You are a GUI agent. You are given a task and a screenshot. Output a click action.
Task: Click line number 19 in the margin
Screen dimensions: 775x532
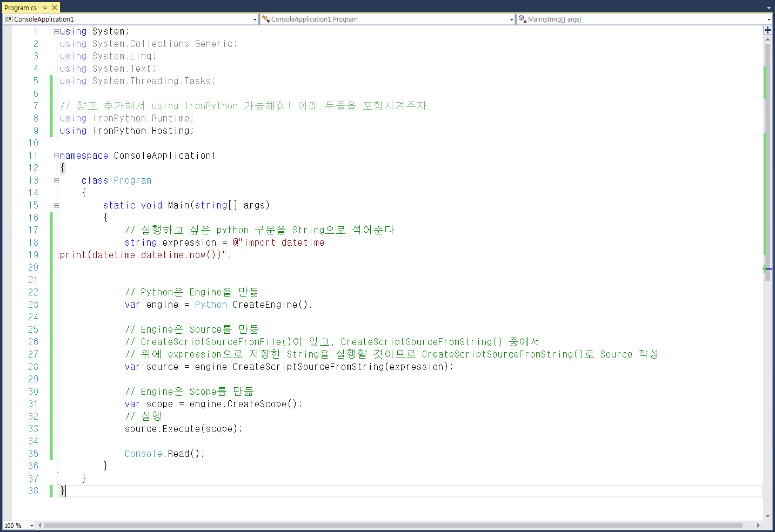(34, 255)
